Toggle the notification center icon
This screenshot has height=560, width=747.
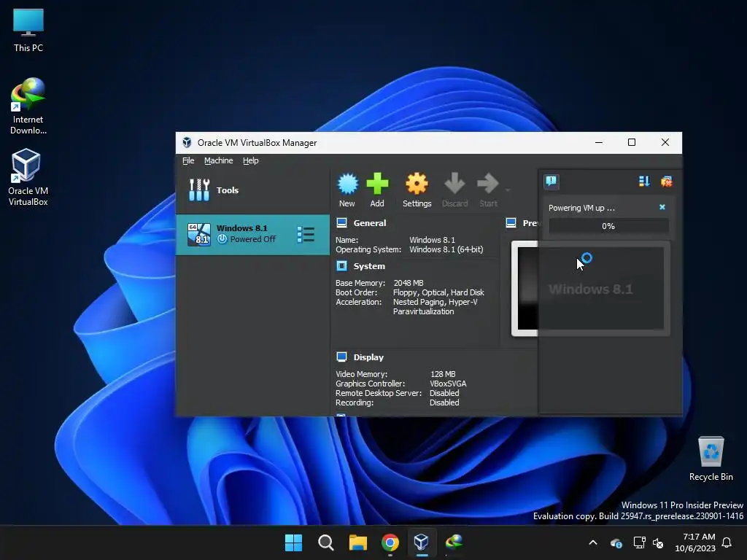click(551, 182)
